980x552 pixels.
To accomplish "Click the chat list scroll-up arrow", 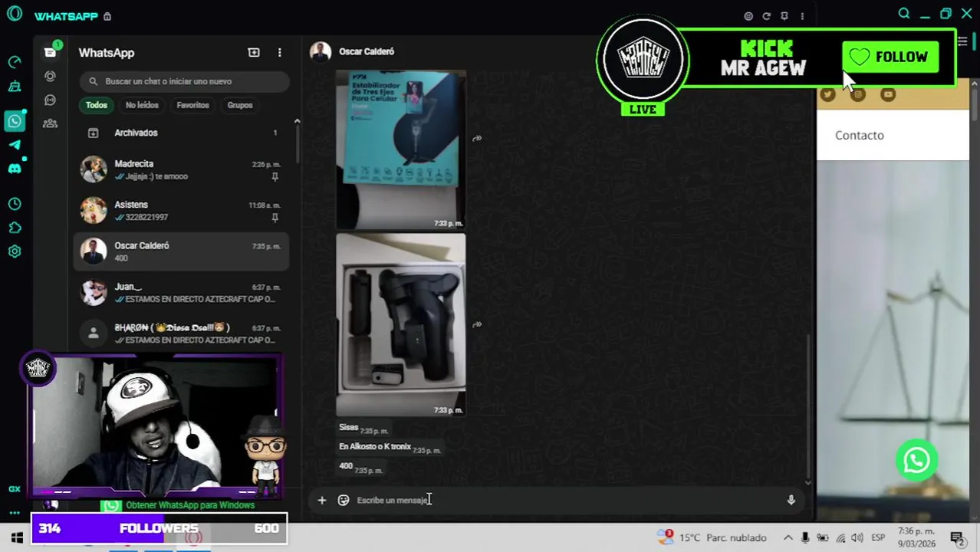I will pyautogui.click(x=297, y=121).
